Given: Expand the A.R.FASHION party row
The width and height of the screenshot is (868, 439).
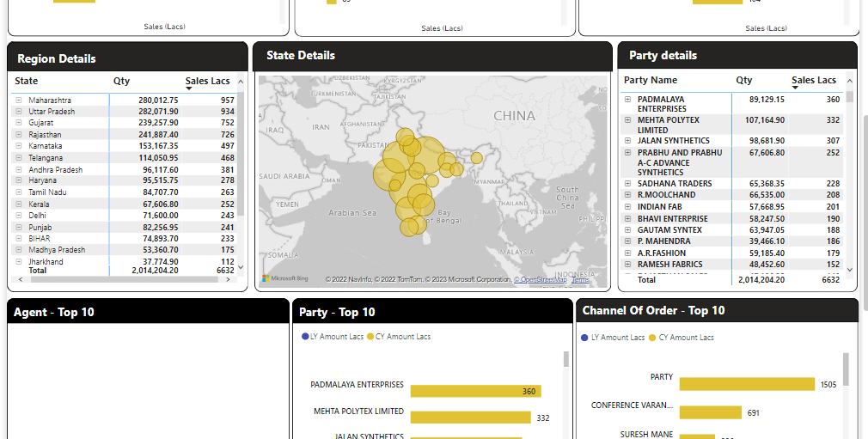Looking at the screenshot, I should 627,253.
